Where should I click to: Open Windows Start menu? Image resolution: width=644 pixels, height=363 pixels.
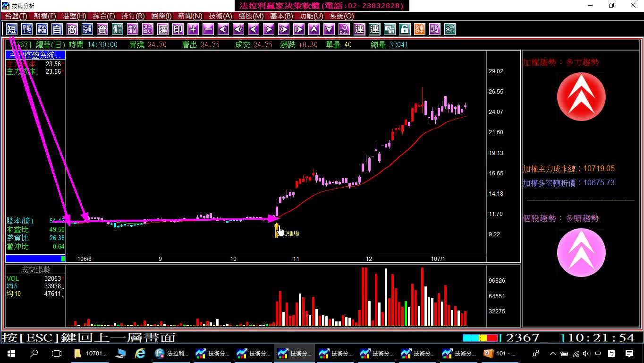coord(11,354)
